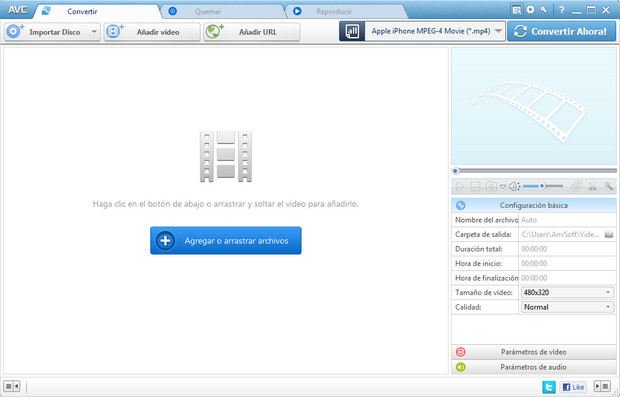Image resolution: width=620 pixels, height=397 pixels.
Task: Click the Twitter bird icon
Action: pyautogui.click(x=548, y=387)
